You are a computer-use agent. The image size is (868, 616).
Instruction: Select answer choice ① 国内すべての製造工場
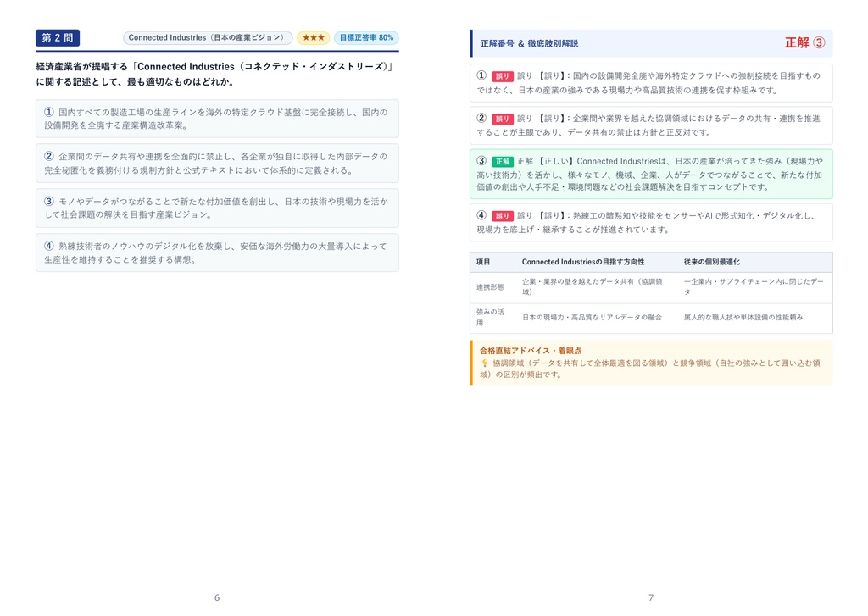[x=217, y=119]
